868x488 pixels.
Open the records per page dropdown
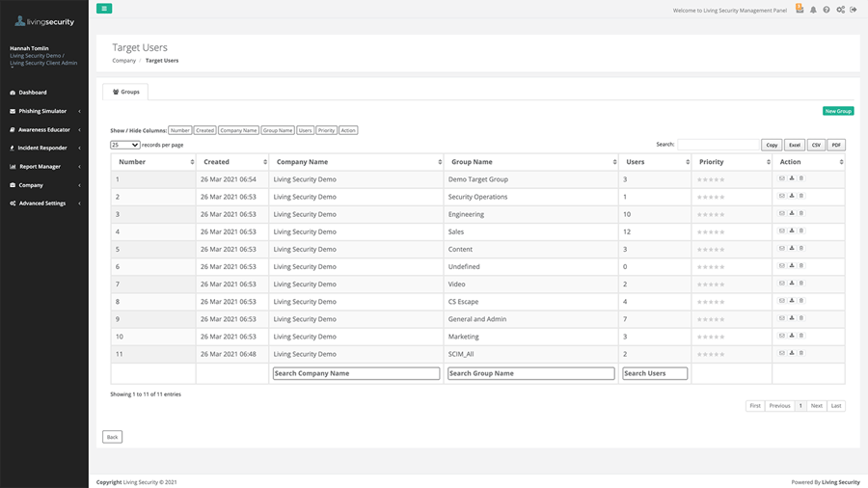pyautogui.click(x=124, y=145)
